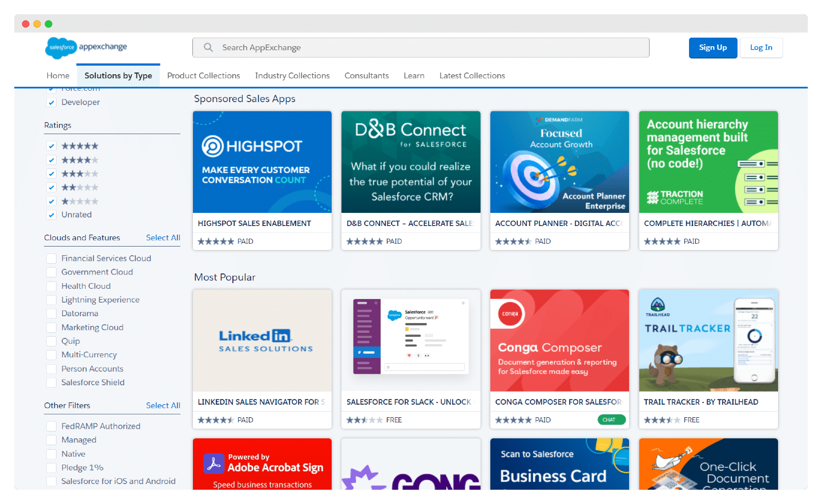Screen dimensions: 822x504
Task: Check the Multi-Currency checkbox
Action: 51,355
